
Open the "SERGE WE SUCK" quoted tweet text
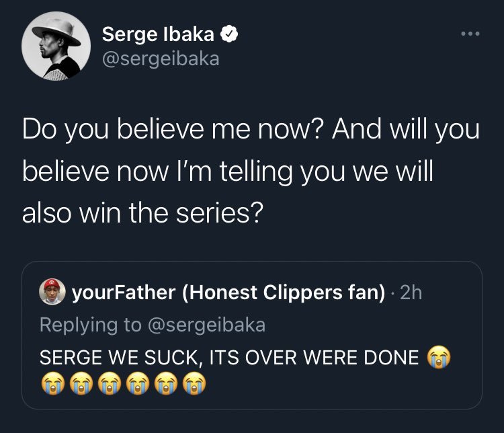pos(228,356)
